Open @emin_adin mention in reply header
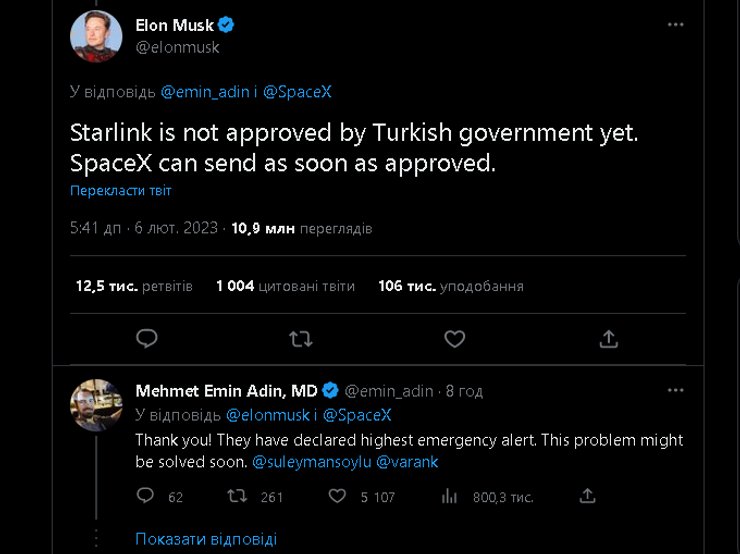This screenshot has width=740, height=554. (x=203, y=92)
